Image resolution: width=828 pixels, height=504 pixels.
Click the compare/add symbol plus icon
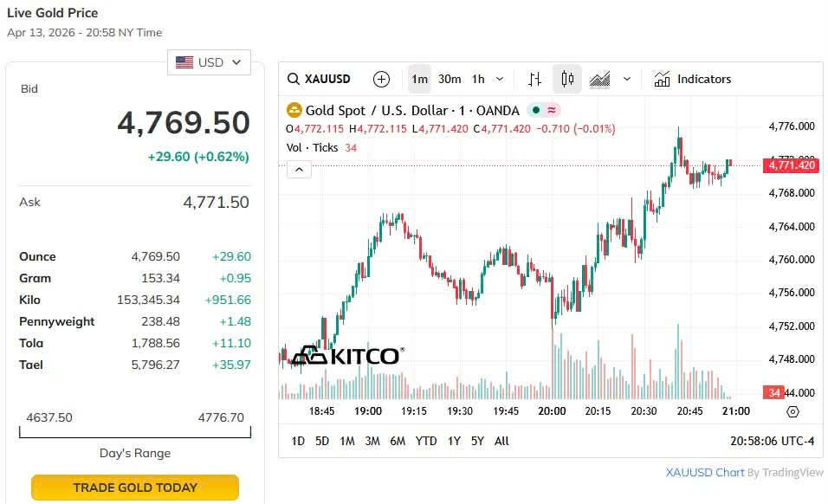[x=381, y=79]
